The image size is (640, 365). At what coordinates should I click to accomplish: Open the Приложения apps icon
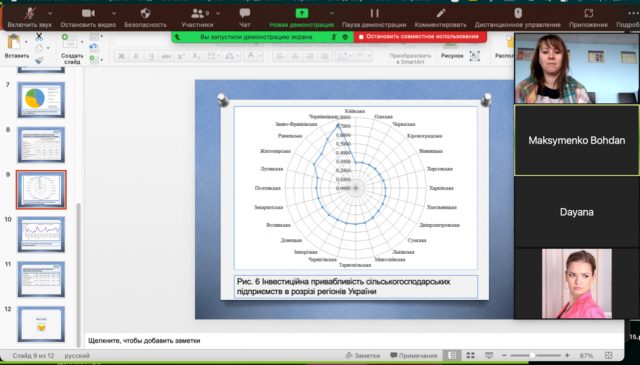click(588, 13)
